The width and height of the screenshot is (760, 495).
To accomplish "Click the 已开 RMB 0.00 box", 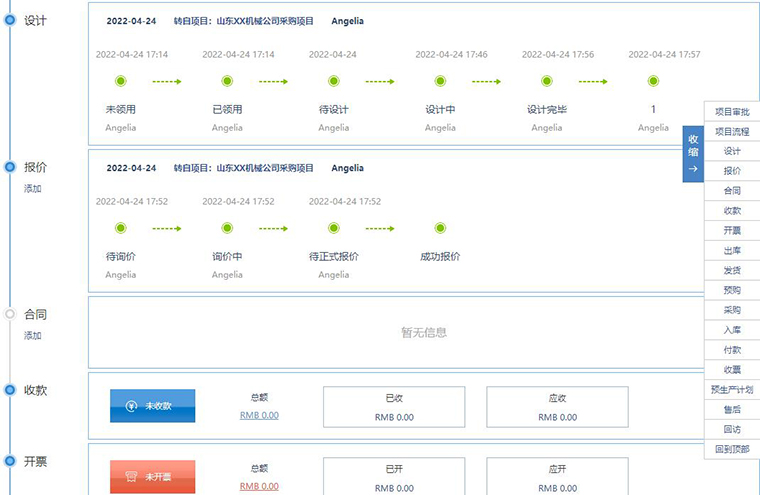I will (x=394, y=476).
